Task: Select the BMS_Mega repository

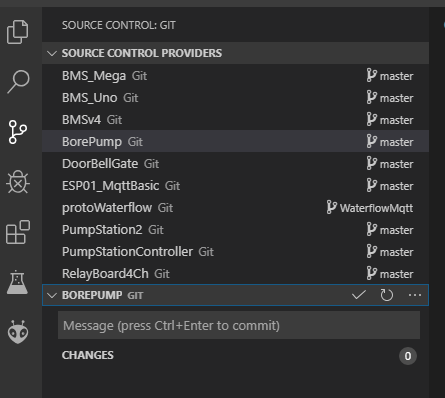Action: tap(235, 76)
